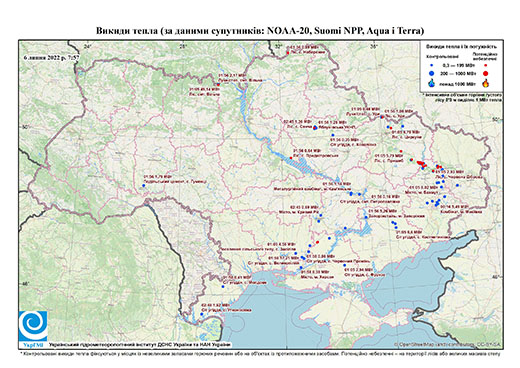Select the red marker at the top border
Image resolution: width=520 pixels, height=368 pixels.
288,53
